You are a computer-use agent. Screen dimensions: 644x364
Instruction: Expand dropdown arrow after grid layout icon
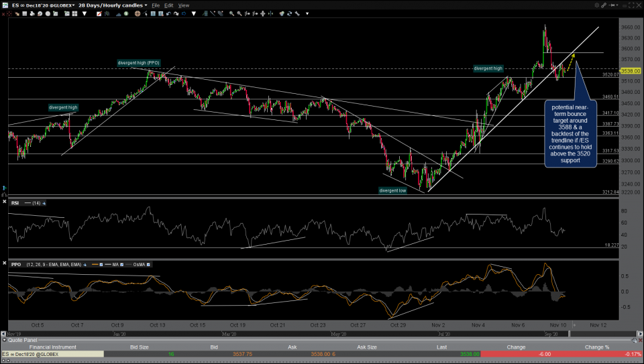[x=85, y=13]
